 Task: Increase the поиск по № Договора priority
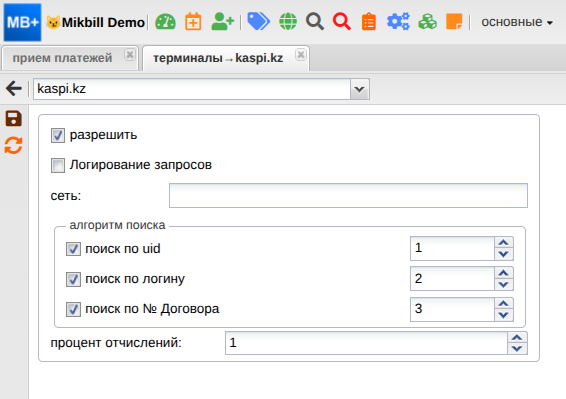[504, 303]
